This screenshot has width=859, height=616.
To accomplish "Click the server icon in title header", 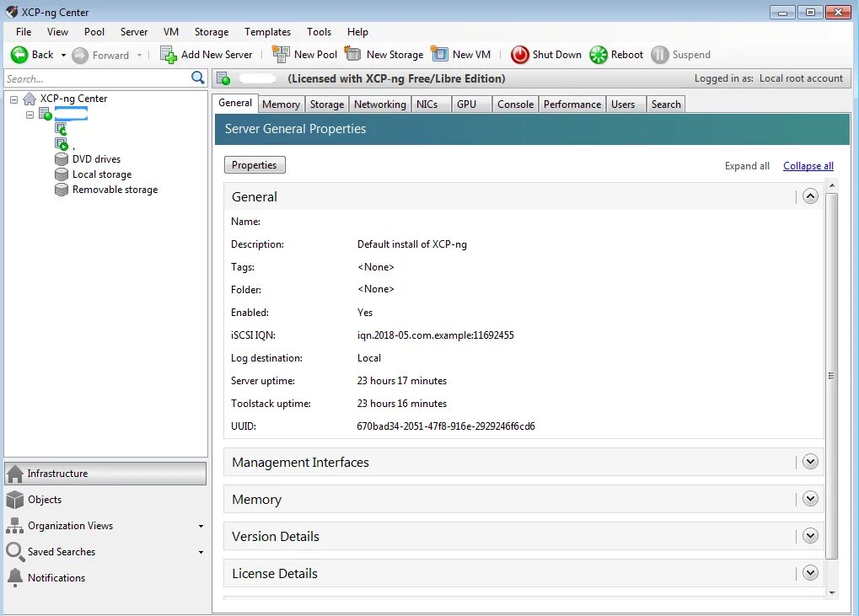I will click(223, 79).
